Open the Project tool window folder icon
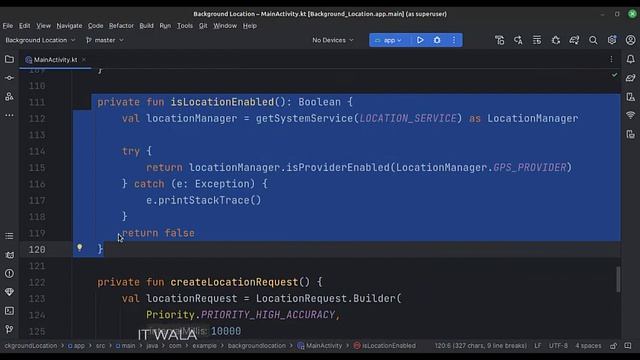The width and height of the screenshot is (640, 360). [9, 59]
